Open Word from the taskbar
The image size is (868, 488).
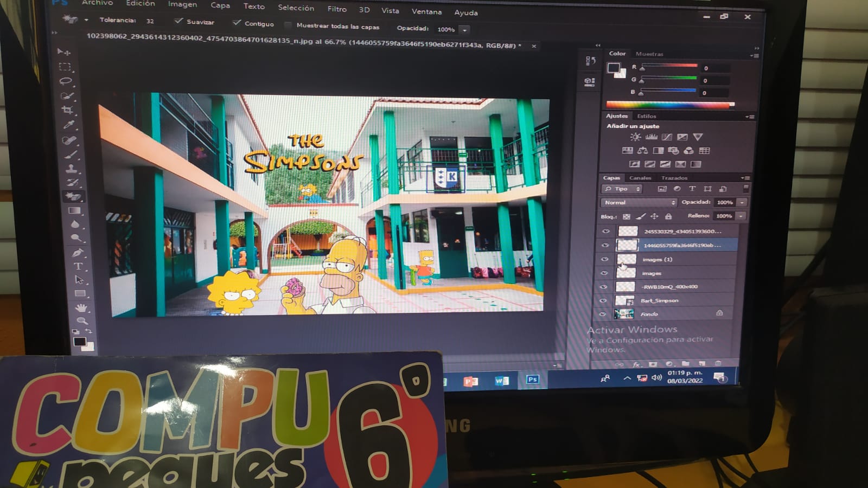pyautogui.click(x=502, y=381)
